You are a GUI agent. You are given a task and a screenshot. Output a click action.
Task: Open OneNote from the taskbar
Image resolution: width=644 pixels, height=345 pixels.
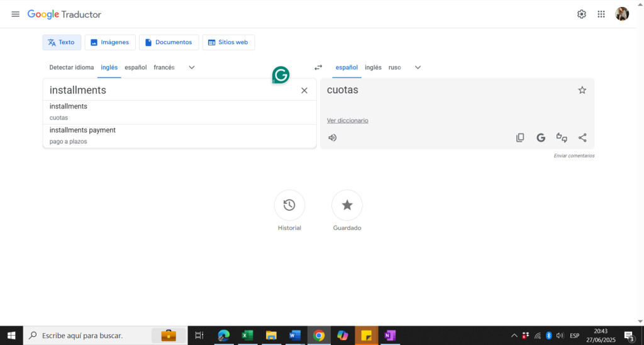tap(390, 336)
